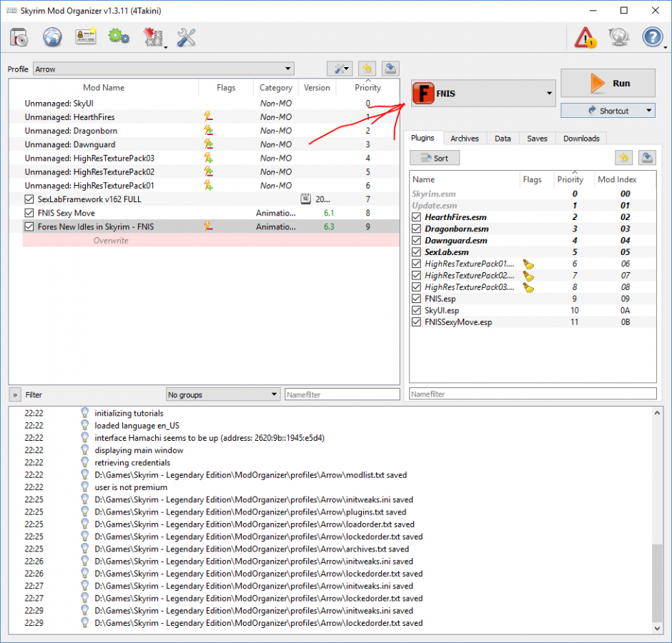Screen dimensions: 672x643
Task: Switch to the Archives tab
Action: 465,139
